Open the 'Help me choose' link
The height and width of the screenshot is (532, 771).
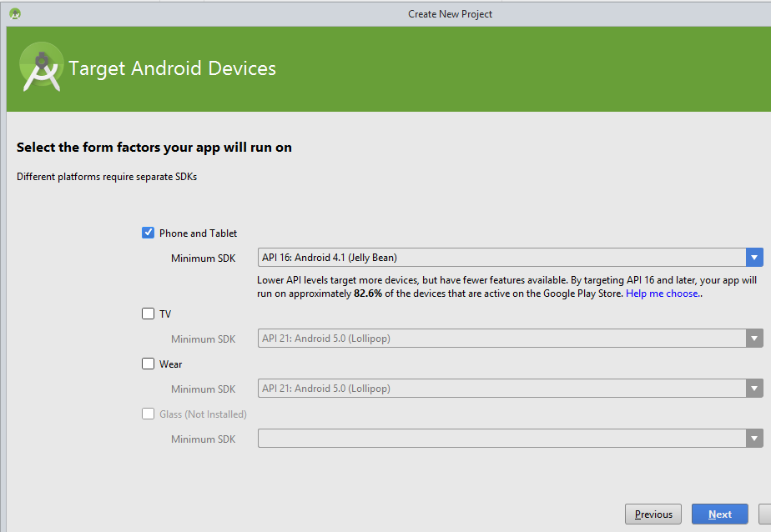click(663, 294)
